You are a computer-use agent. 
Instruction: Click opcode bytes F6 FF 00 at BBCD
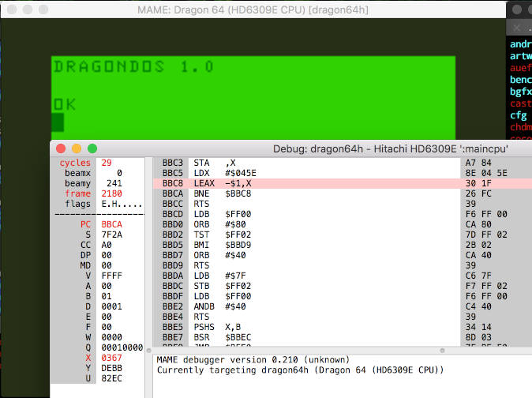point(486,214)
